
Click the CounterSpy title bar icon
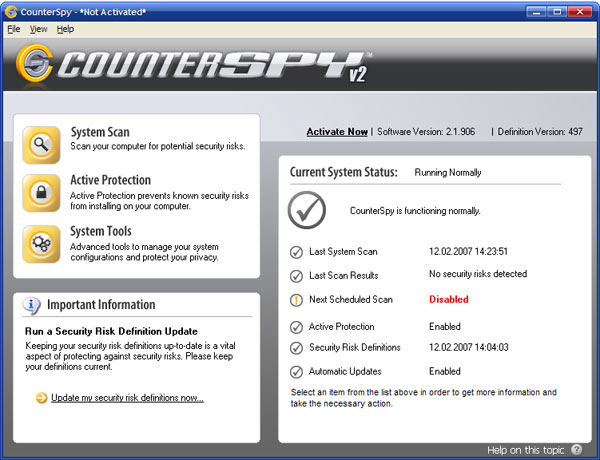click(x=11, y=12)
